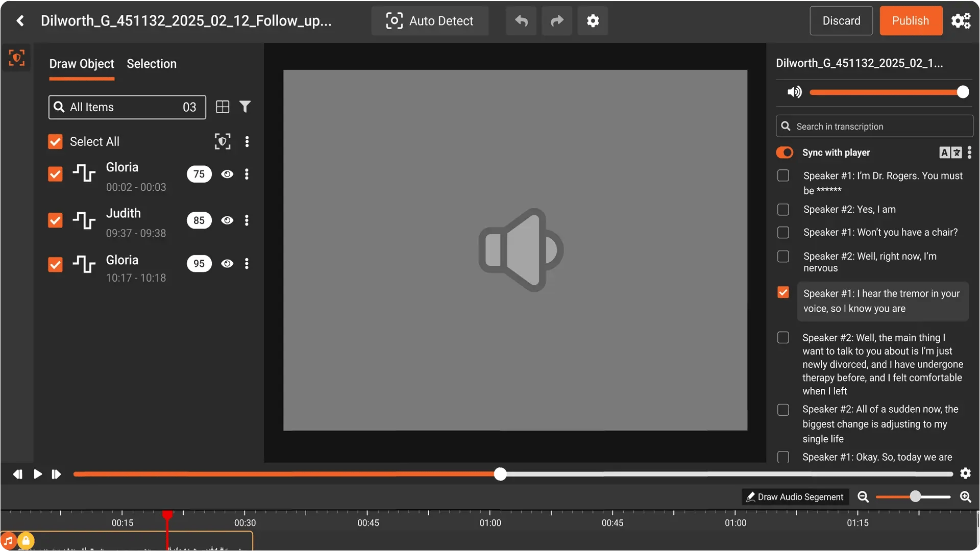Open player settings gear at seek bar
Image resolution: width=980 pixels, height=551 pixels.
[965, 473]
